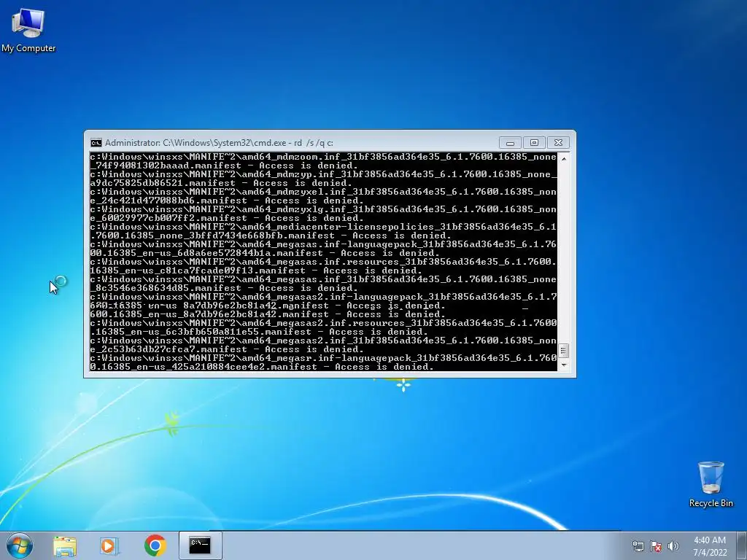747x560 pixels.
Task: Click the amd64_mdmzyxlg.inf manifest line
Action: pos(323,209)
